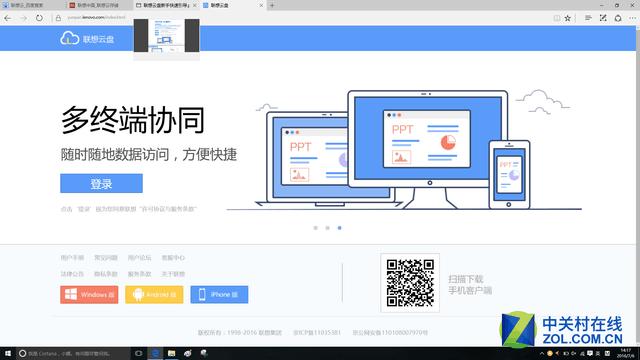Image resolution: width=640 pixels, height=360 pixels.
Task: Refresh the current page
Action: pyautogui.click(x=39, y=18)
